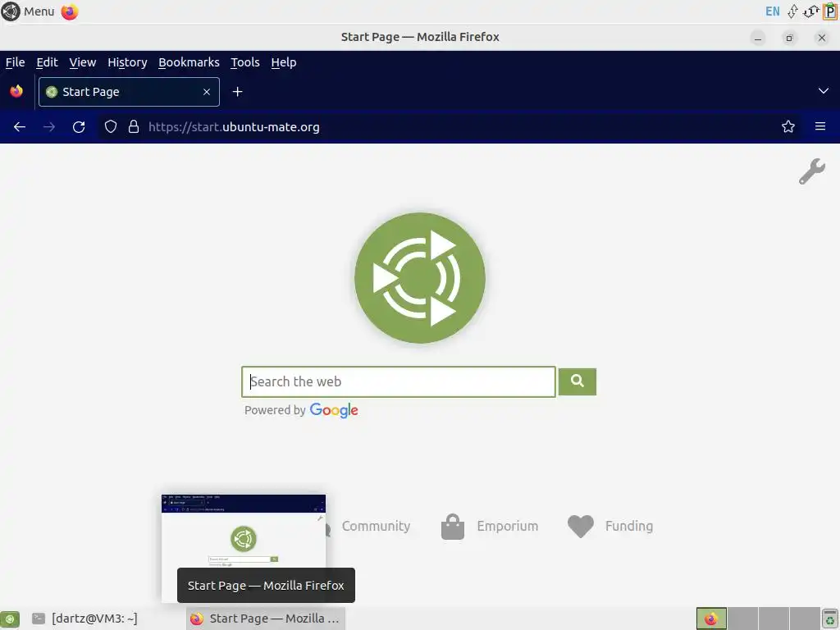Click the Firefox View icon
Image resolution: width=840 pixels, height=630 pixels.
point(16,91)
